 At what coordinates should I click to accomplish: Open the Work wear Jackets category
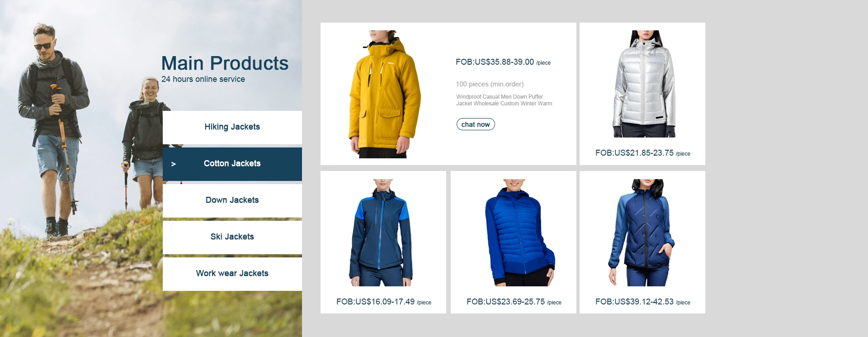[x=232, y=274]
